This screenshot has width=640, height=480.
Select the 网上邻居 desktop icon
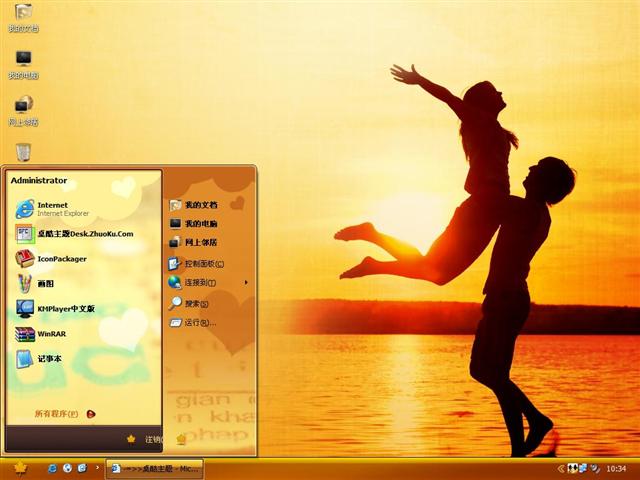pos(23,111)
